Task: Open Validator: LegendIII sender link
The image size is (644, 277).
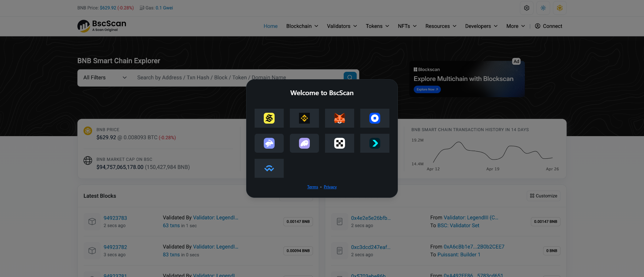Action: point(471,218)
